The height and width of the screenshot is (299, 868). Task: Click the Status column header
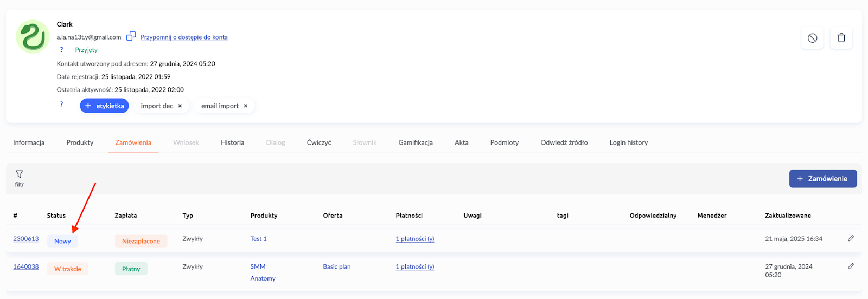pos(56,216)
